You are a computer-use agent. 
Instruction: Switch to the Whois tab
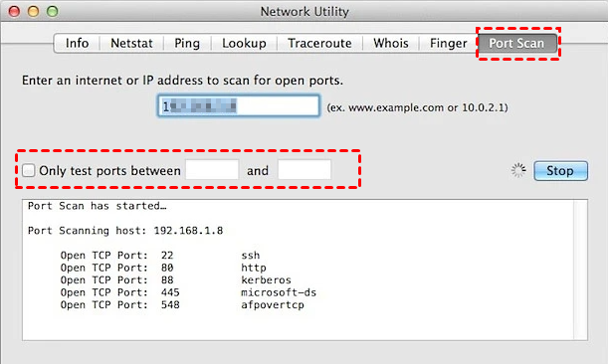391,43
